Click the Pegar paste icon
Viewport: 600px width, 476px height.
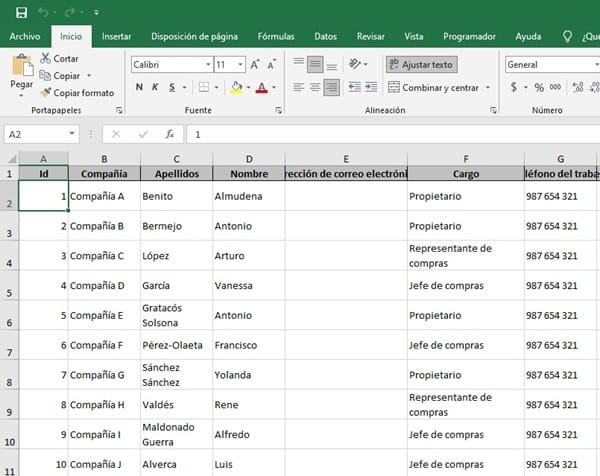[x=21, y=66]
